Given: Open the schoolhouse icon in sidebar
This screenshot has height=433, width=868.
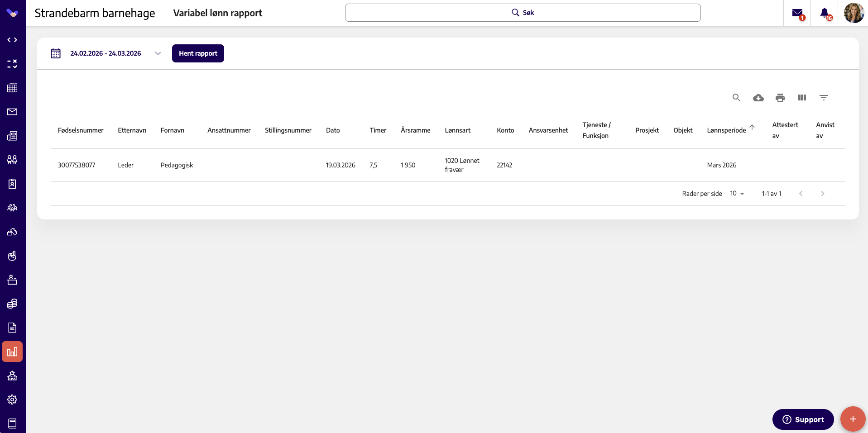Looking at the screenshot, I should 12,376.
